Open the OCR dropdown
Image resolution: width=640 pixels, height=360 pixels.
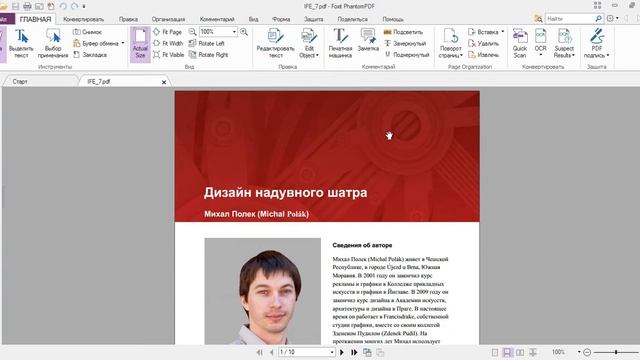[540, 43]
